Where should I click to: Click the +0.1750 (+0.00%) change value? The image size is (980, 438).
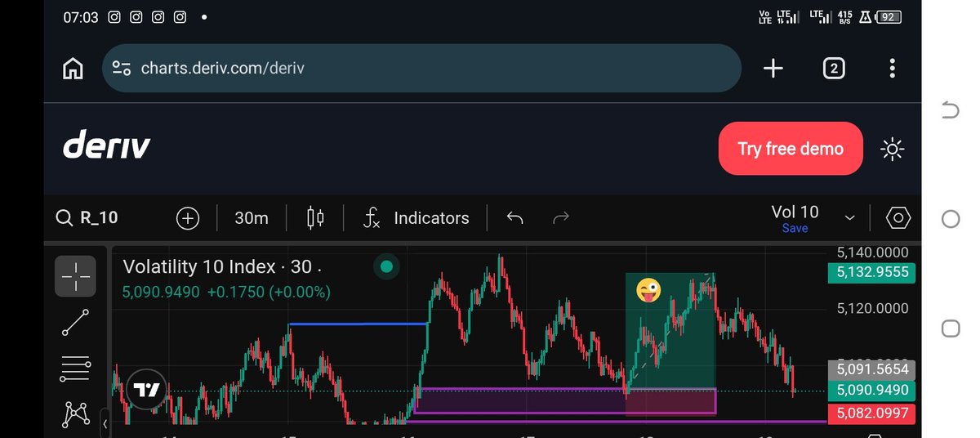[x=269, y=292]
